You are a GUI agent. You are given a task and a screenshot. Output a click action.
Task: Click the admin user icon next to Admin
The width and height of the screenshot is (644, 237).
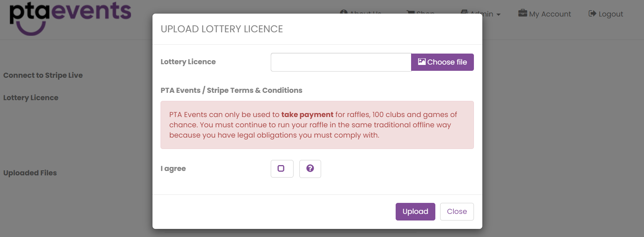point(464,12)
